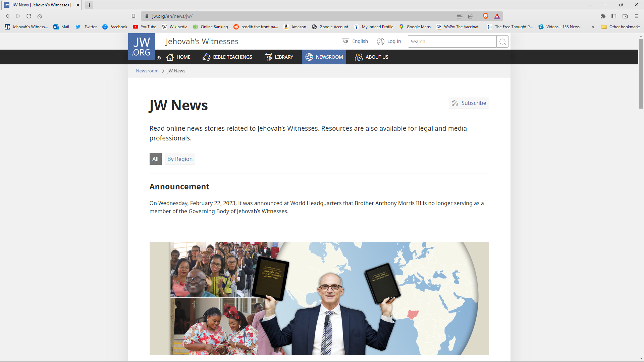Open the Google Account bookmark
The width and height of the screenshot is (644, 362).
click(330, 27)
